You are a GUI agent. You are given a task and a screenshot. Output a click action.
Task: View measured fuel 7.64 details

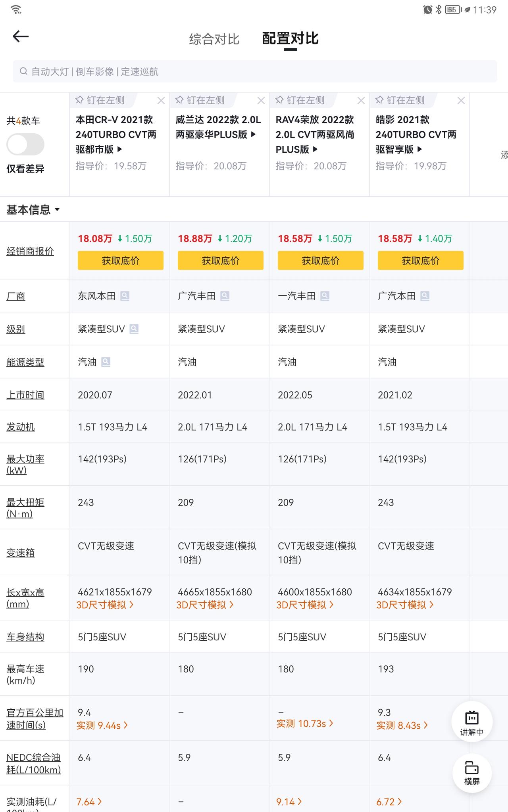pyautogui.click(x=89, y=802)
